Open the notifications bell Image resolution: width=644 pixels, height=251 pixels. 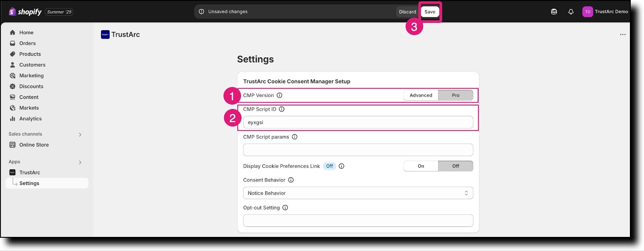point(571,12)
